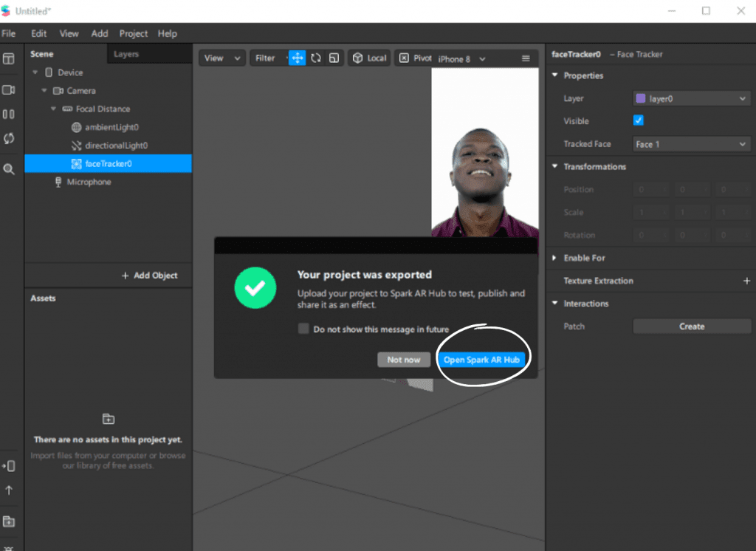Select ambientLight0 in the scene
The height and width of the screenshot is (551, 756).
click(x=109, y=127)
